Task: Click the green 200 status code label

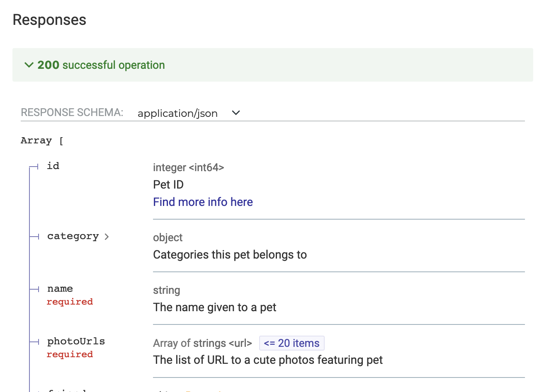Action: tap(48, 65)
